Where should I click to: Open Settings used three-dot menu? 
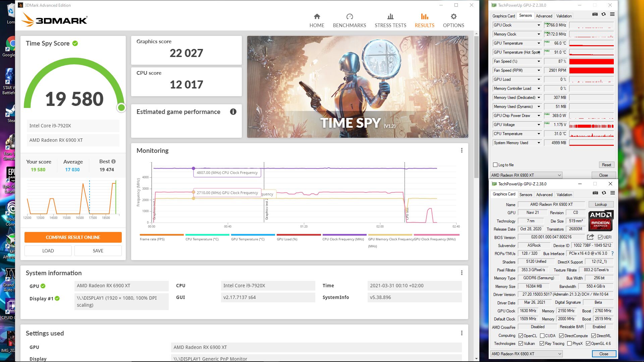click(462, 333)
